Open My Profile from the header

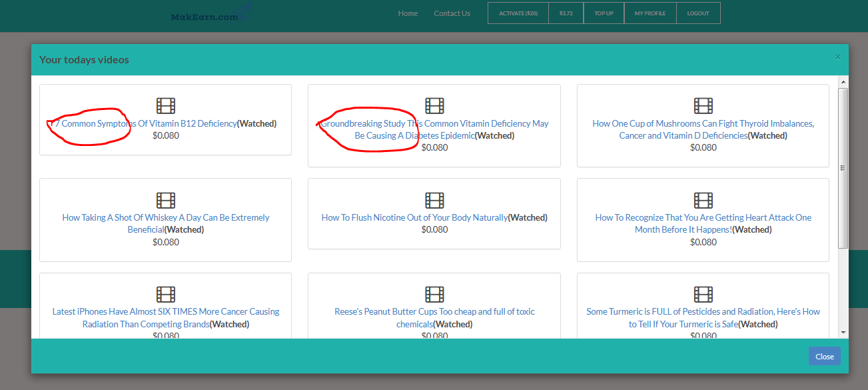click(x=650, y=13)
